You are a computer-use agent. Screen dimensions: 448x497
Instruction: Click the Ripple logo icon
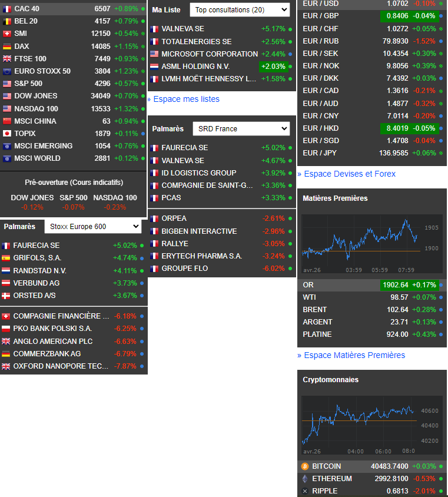(x=305, y=491)
